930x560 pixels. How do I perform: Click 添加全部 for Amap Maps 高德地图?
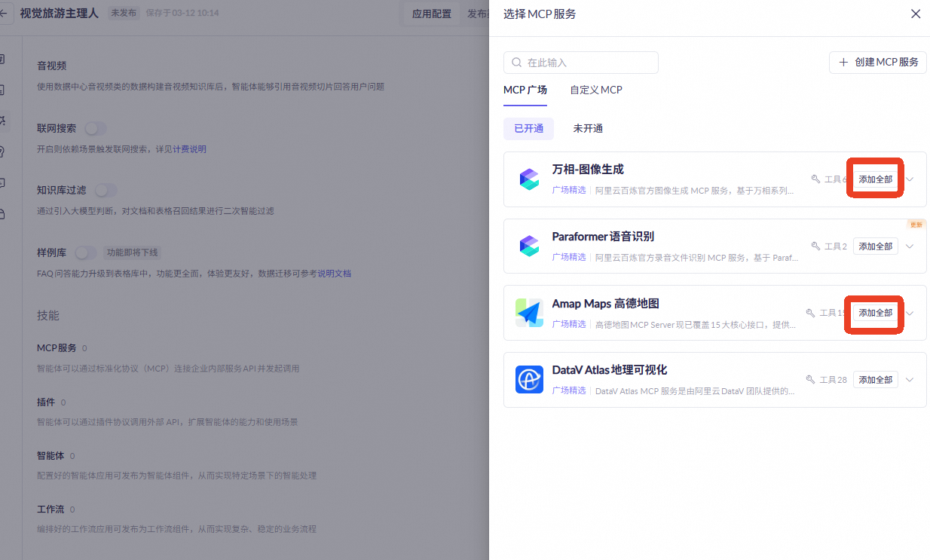pos(876,313)
